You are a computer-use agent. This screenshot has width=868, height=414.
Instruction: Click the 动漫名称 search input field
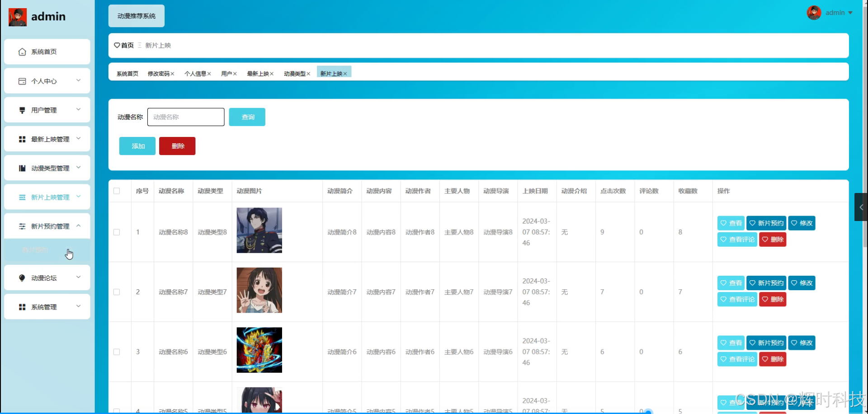(186, 117)
